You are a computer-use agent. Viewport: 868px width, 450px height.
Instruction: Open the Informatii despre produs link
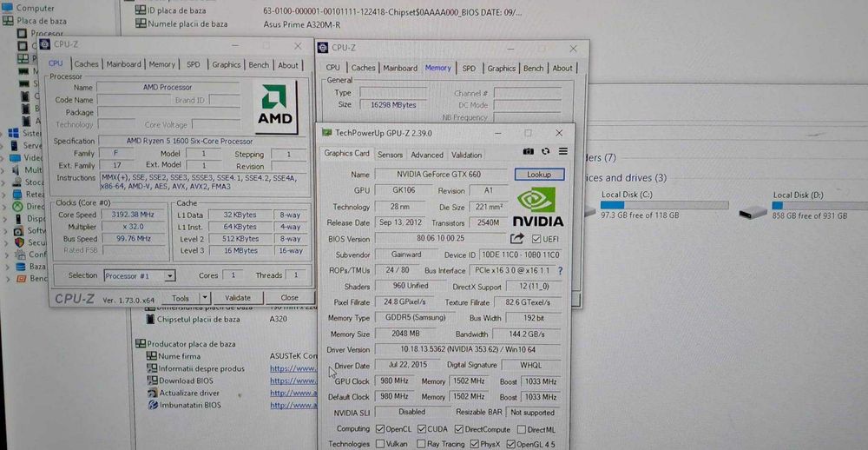(x=293, y=368)
